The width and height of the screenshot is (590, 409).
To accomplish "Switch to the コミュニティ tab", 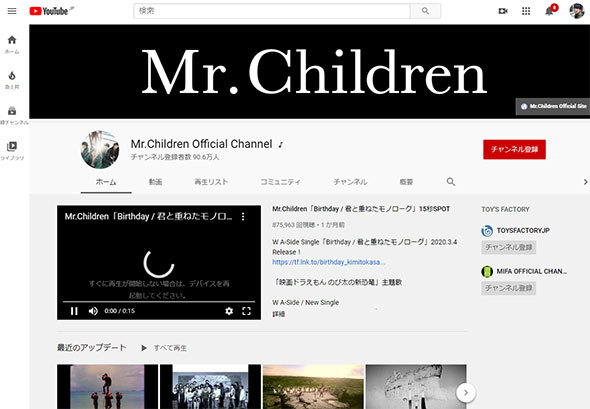I will pos(280,182).
